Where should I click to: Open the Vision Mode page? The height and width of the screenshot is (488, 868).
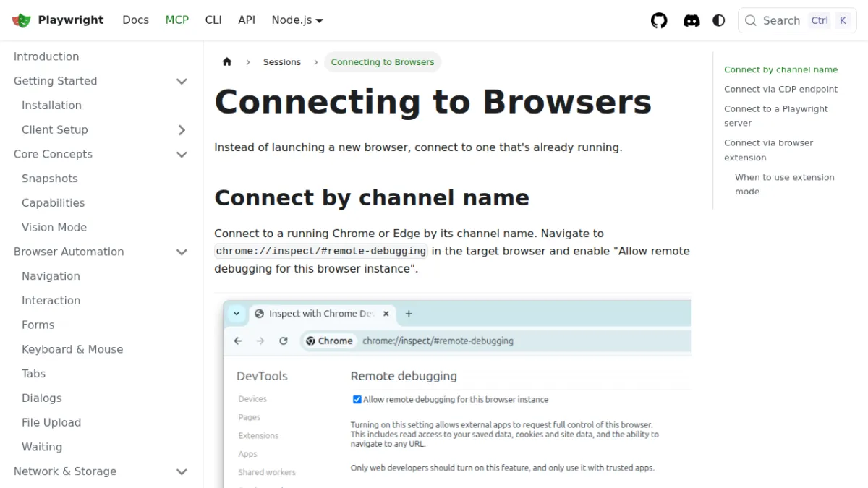[x=54, y=227]
